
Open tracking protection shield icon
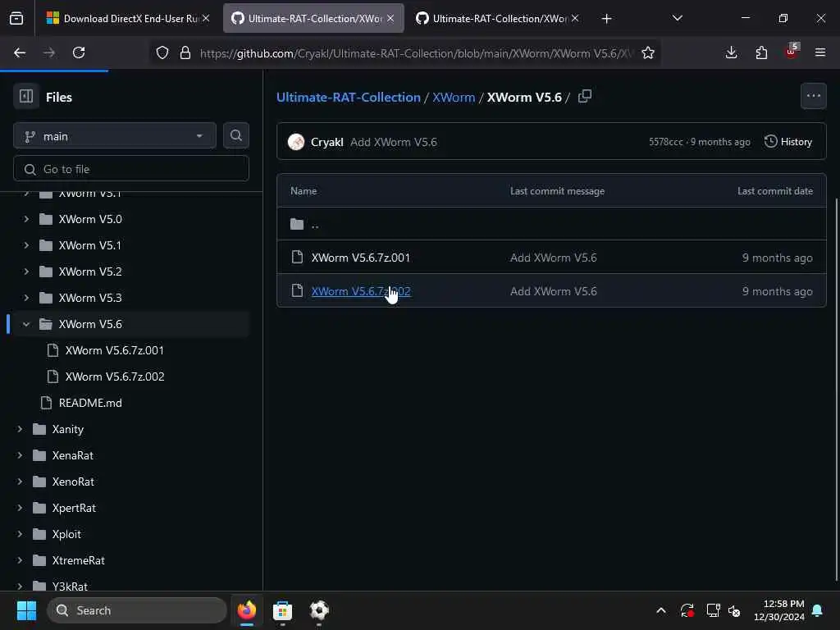[x=162, y=52]
